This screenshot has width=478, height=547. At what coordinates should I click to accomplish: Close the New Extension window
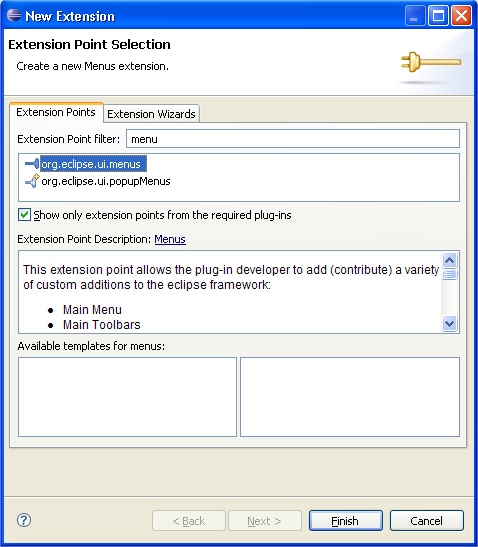(461, 16)
